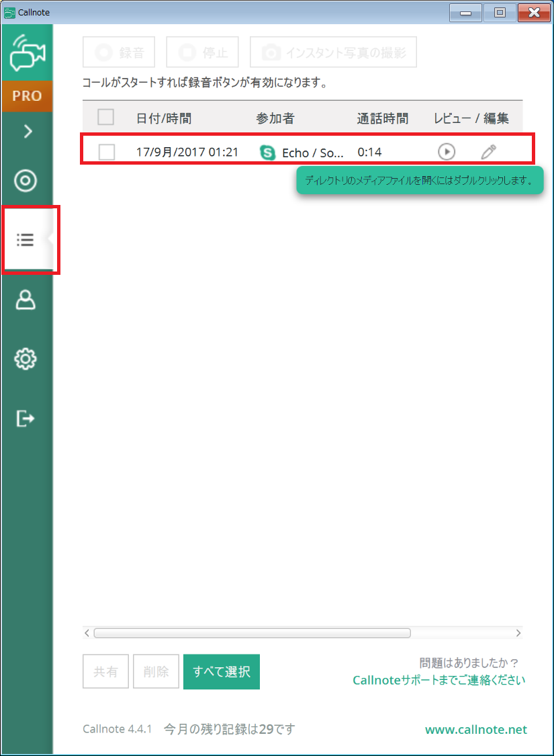Select the record mode icon in sidebar
554x756 pixels.
click(25, 180)
